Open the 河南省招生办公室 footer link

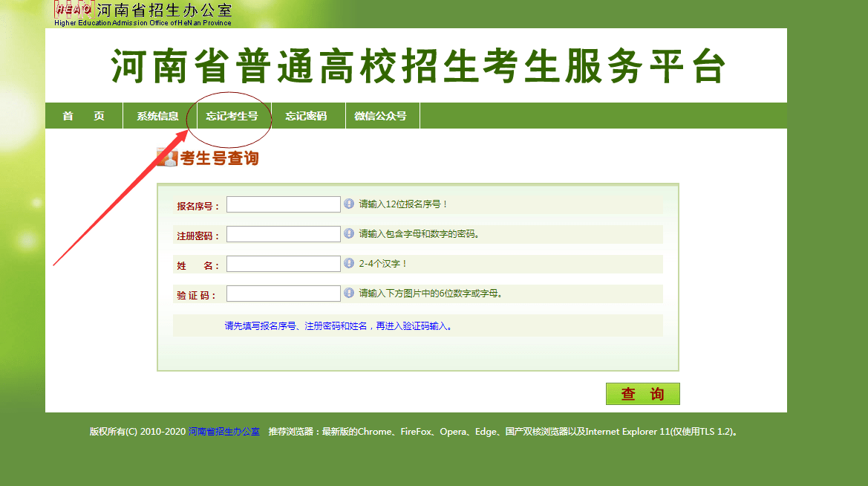click(x=223, y=432)
